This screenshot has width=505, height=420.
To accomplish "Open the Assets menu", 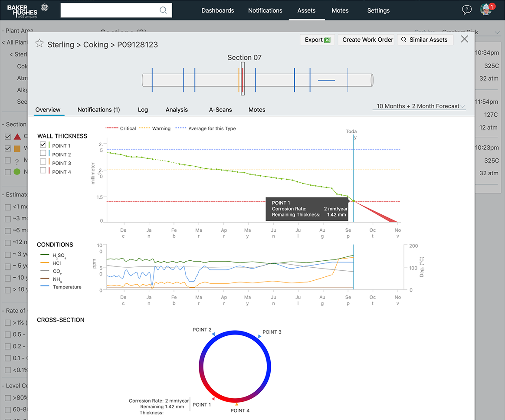I will (x=306, y=10).
